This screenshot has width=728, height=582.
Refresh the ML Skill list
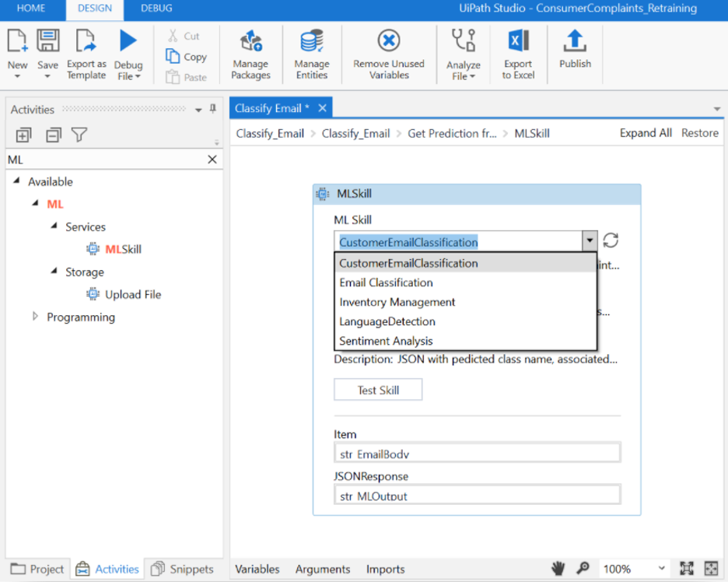click(611, 240)
